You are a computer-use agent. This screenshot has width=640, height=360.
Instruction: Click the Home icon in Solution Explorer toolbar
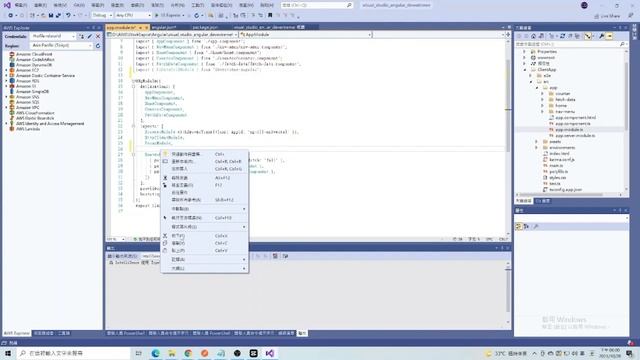point(533,36)
